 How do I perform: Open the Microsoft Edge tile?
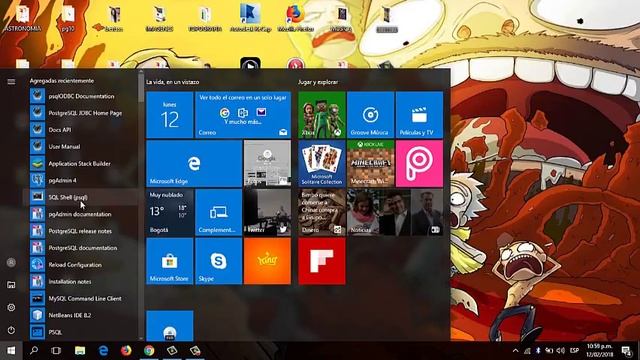[194, 164]
